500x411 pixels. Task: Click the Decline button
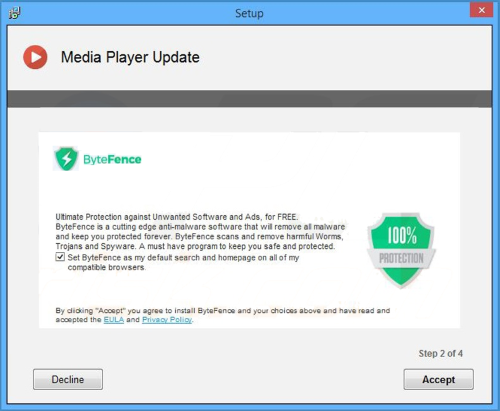point(68,379)
